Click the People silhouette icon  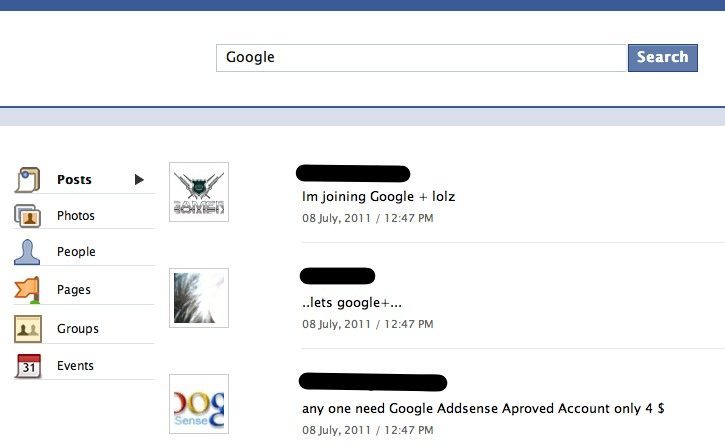click(27, 252)
